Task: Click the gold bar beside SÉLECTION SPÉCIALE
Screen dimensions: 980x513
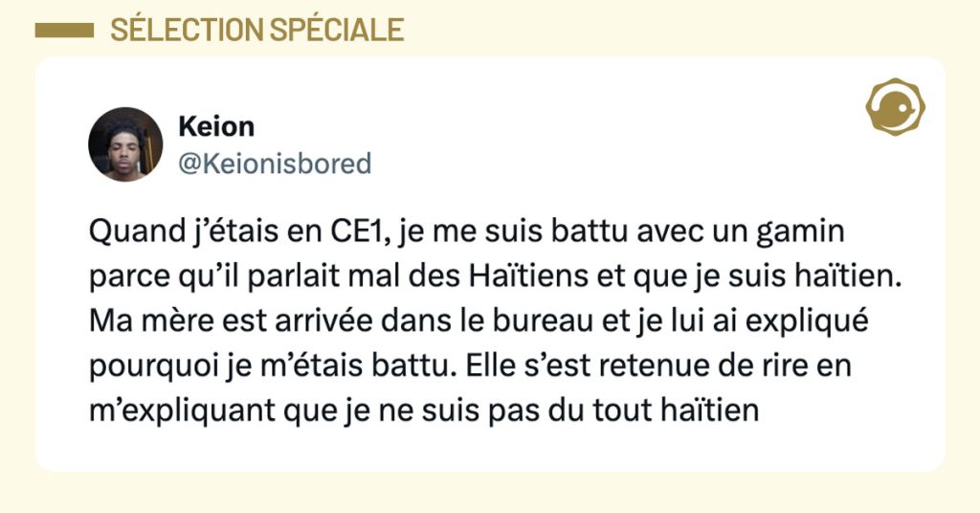Action: [63, 31]
